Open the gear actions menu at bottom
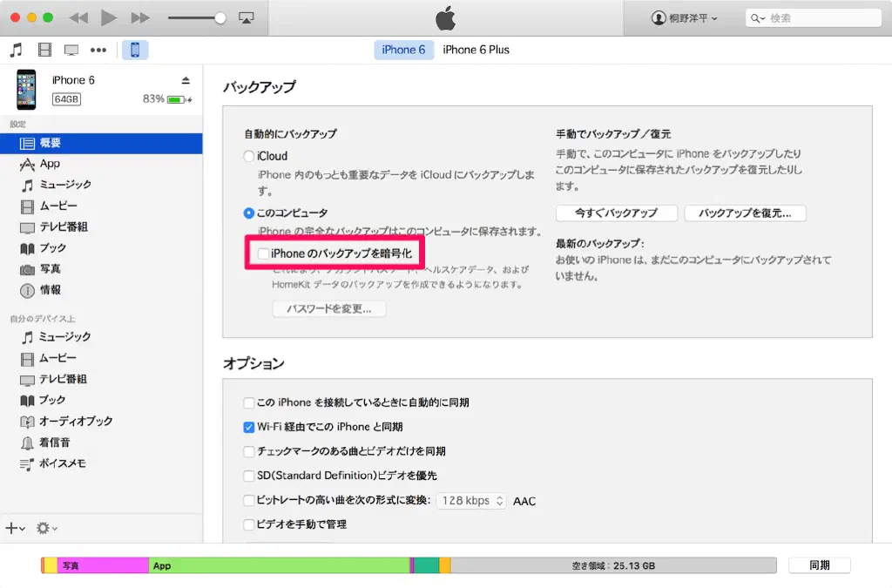Screen dimensions: 892x588 coord(46,528)
